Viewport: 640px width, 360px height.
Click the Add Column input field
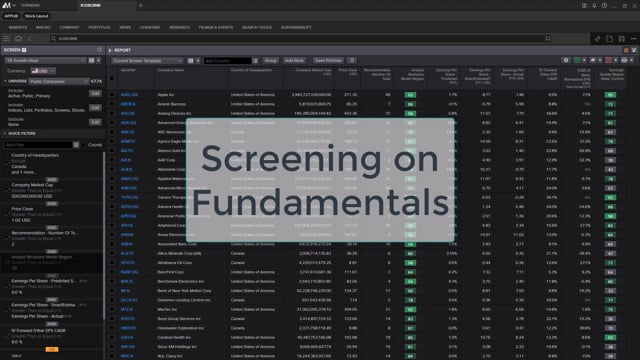pos(227,60)
